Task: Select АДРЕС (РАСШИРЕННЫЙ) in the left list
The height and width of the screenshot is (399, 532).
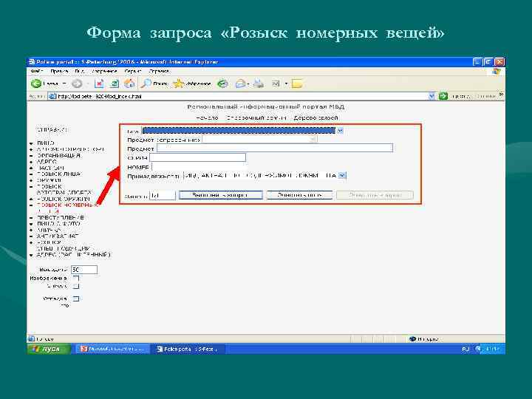Action: (x=73, y=254)
